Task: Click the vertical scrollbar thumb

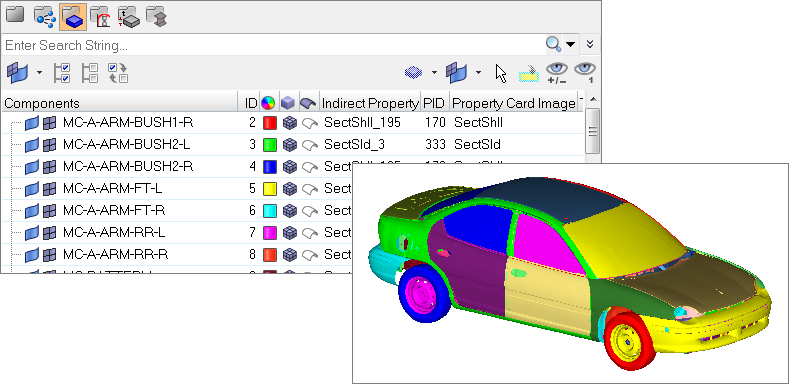Action: pos(593,131)
